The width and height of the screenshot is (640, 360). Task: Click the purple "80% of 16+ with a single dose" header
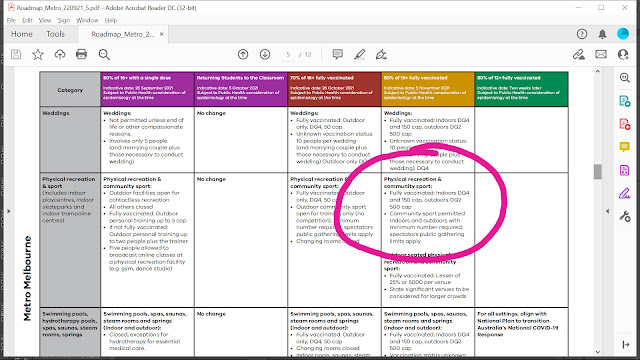147,89
